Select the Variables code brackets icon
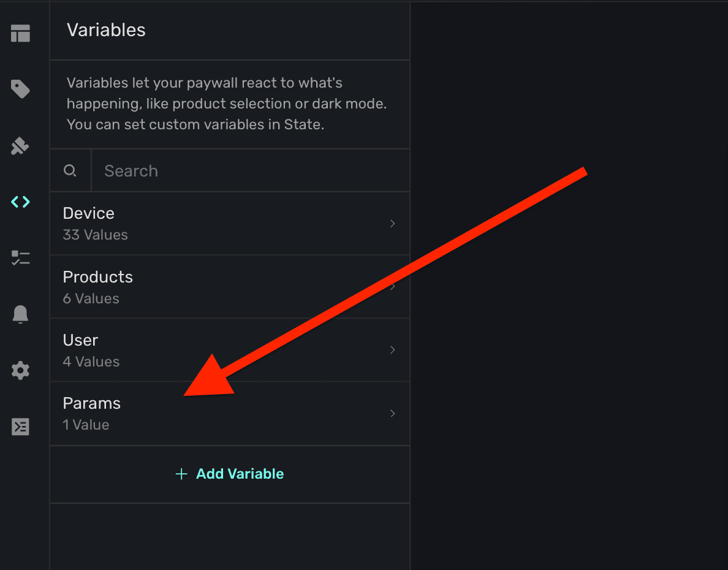Screen dimensions: 728x570 [x=20, y=202]
